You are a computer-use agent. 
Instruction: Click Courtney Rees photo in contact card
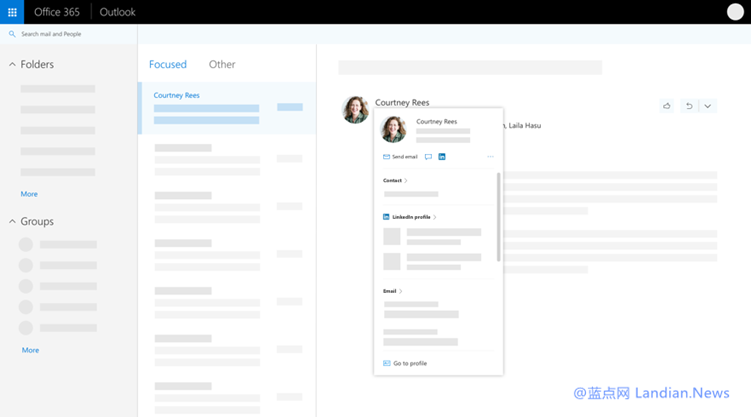[394, 129]
